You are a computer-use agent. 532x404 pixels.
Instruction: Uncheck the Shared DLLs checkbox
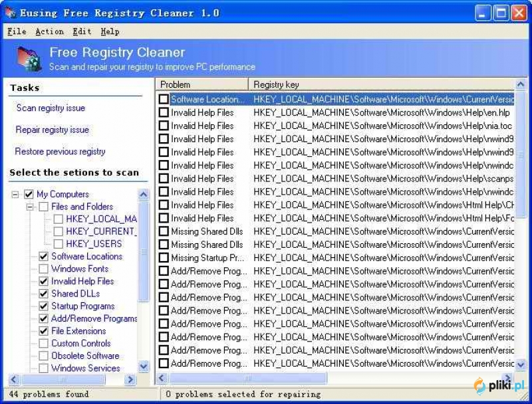(x=43, y=294)
